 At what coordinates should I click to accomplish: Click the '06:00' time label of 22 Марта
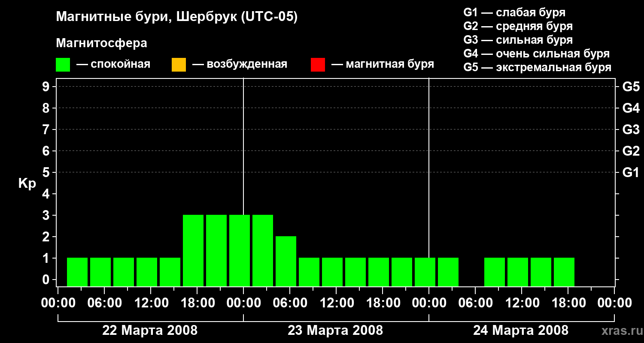tap(104, 303)
